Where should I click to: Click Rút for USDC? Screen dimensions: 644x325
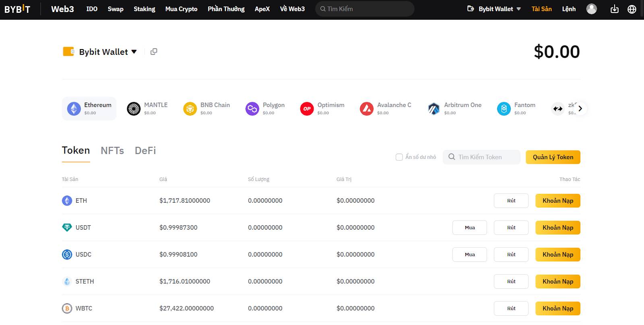(x=511, y=255)
